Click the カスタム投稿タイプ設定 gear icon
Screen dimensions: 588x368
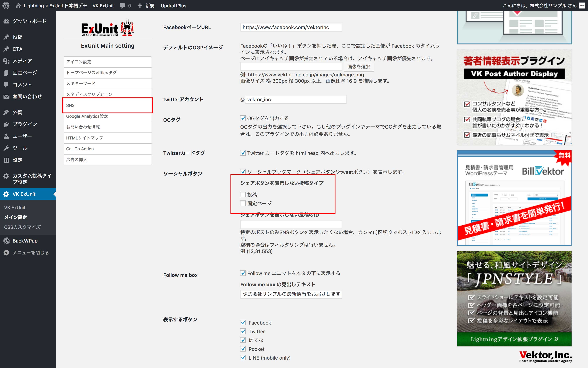click(6, 176)
